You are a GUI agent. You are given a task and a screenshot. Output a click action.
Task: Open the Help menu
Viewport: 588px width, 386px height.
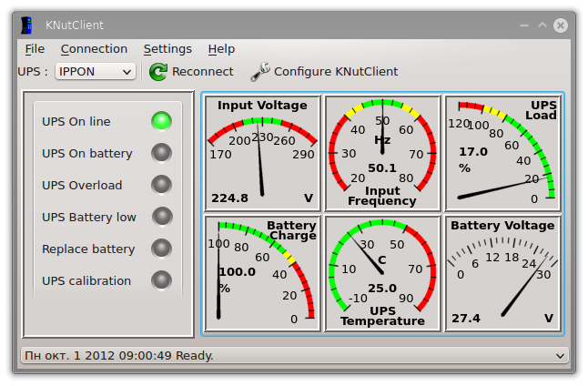point(221,49)
